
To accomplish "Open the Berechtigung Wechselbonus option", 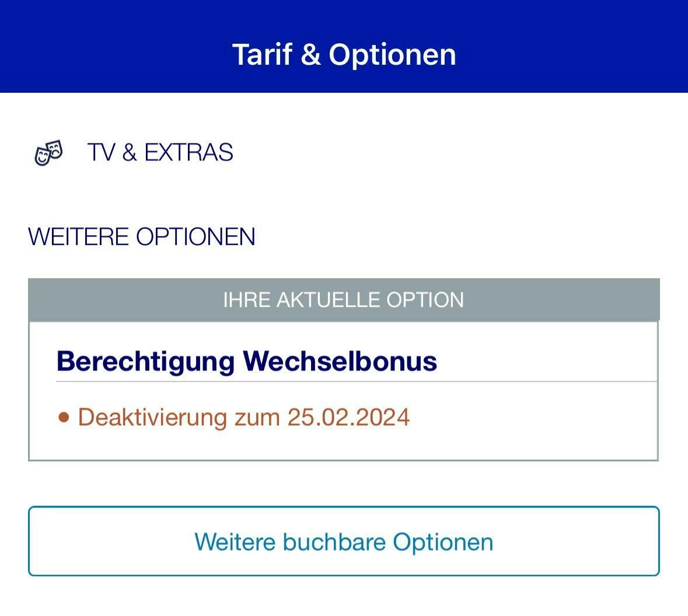I will (x=247, y=361).
